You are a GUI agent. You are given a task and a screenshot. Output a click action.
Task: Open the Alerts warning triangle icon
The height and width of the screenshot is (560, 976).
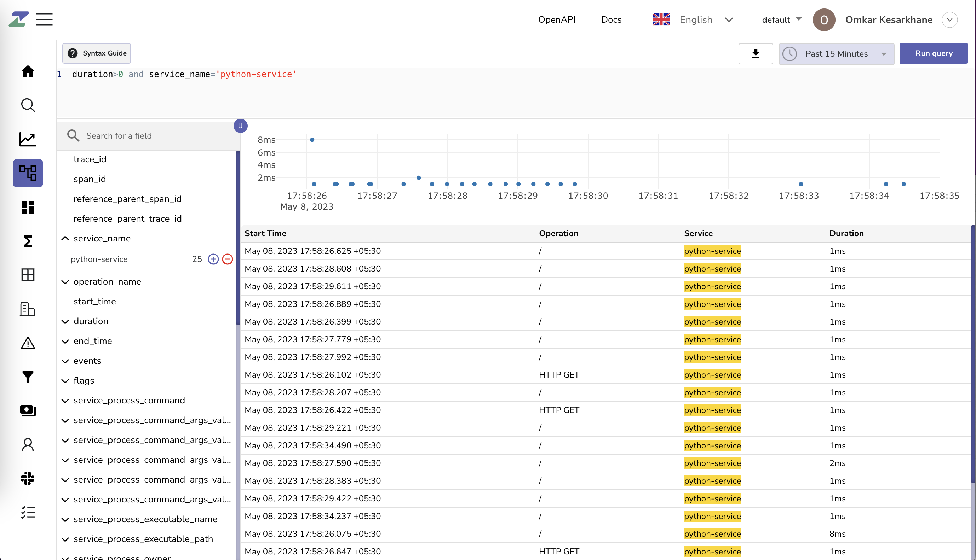click(x=28, y=343)
